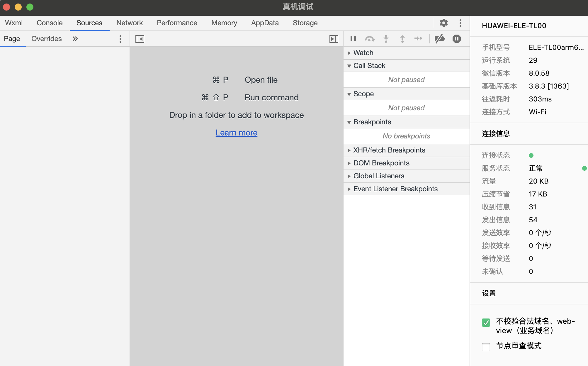Image resolution: width=588 pixels, height=366 pixels.
Task: Open the Overrides tab
Action: (46, 39)
